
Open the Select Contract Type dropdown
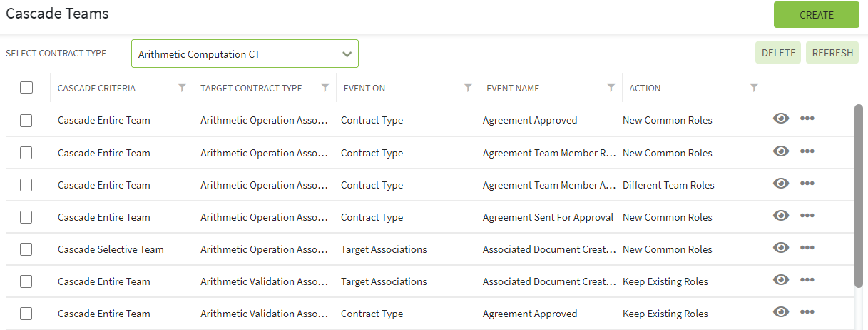click(245, 54)
